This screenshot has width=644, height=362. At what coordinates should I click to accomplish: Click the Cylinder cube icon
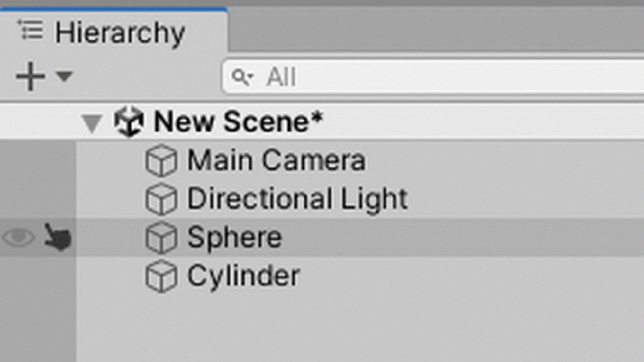click(x=161, y=276)
